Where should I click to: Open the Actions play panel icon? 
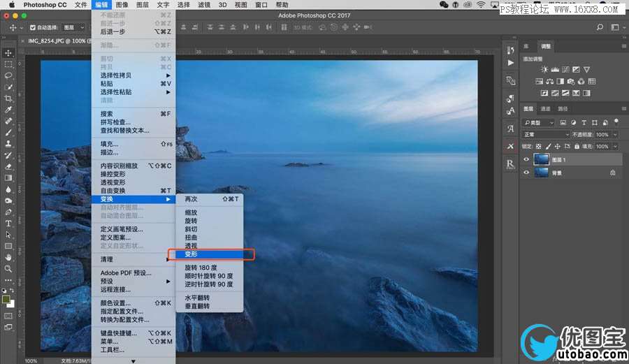click(x=510, y=63)
